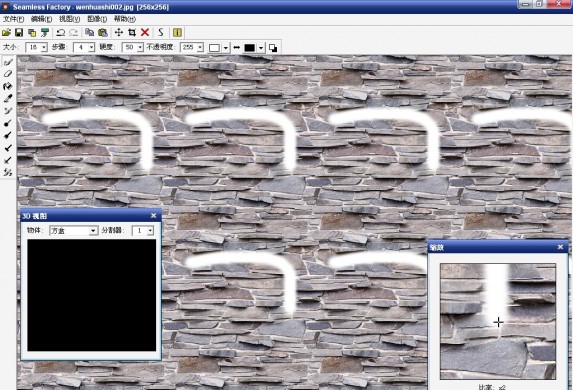Open the 文件(F) menu

[14, 19]
